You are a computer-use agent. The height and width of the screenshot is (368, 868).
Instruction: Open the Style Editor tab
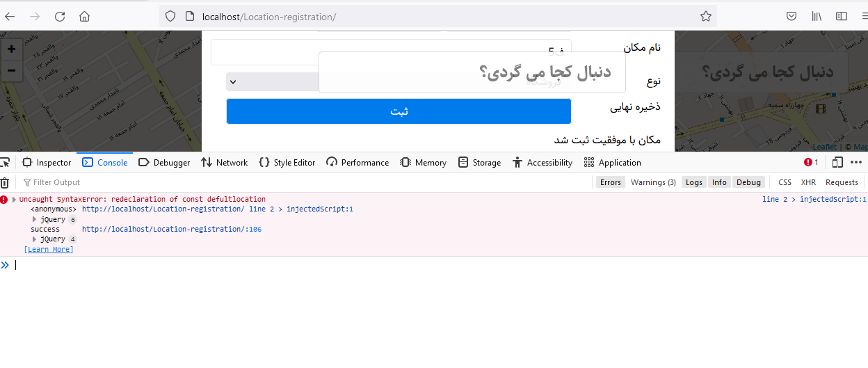coord(287,162)
